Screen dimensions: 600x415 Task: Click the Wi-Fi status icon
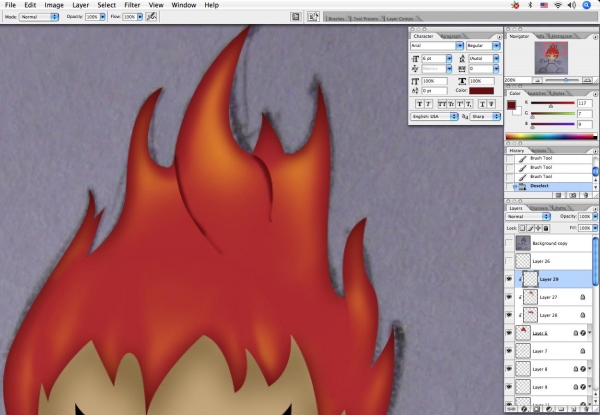click(558, 5)
